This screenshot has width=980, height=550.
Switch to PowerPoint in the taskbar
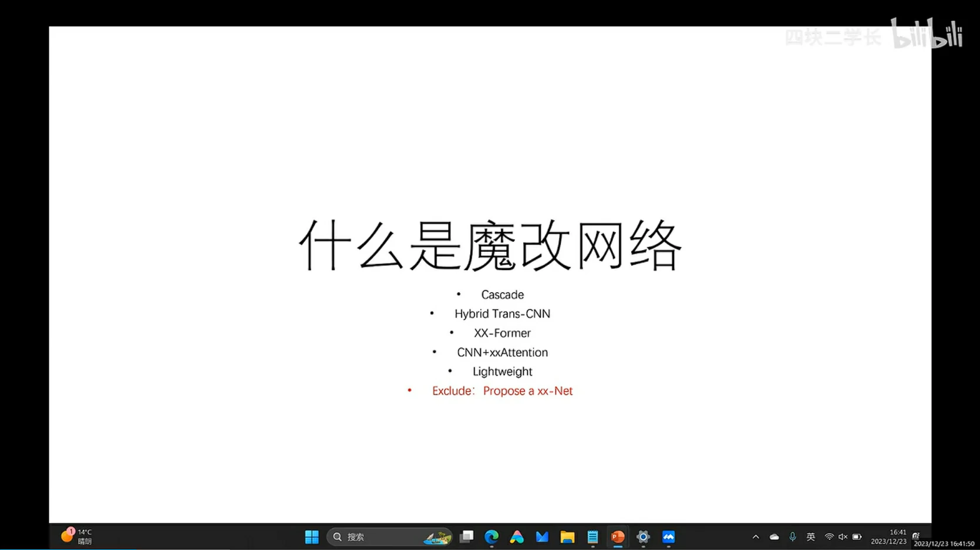click(618, 536)
